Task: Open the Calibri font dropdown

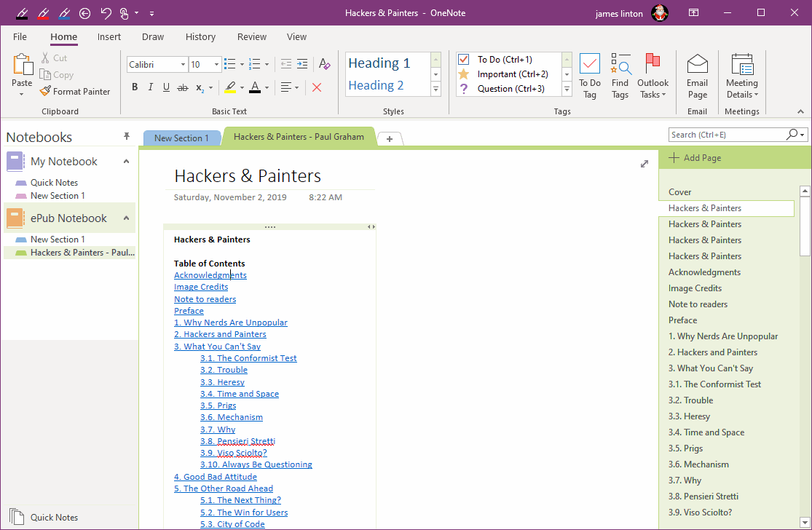Action: tap(183, 64)
